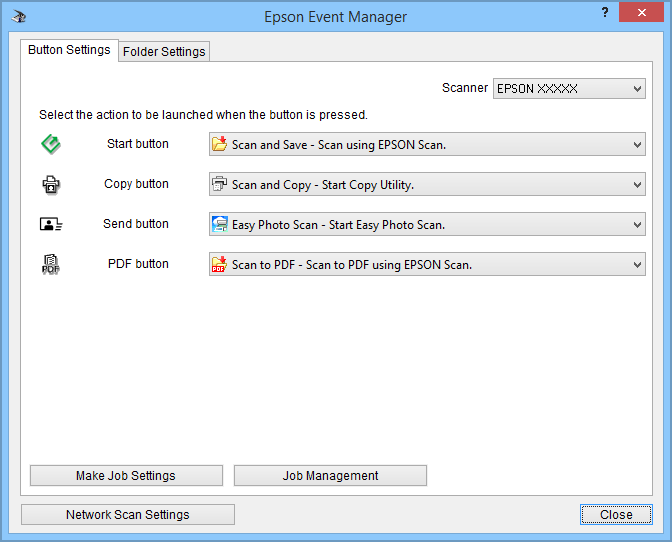
Task: Select the Button Settings tab
Action: 69,50
